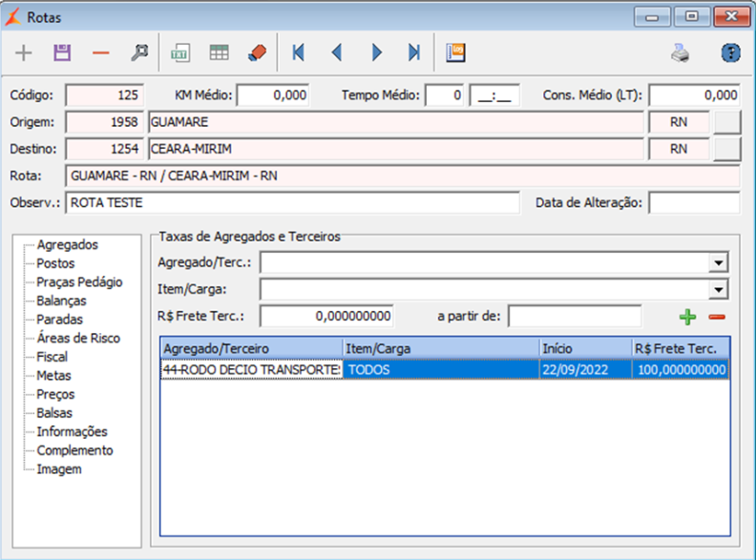The image size is (756, 560).
Task: Save the route with the floppy disk icon
Action: pyautogui.click(x=62, y=53)
